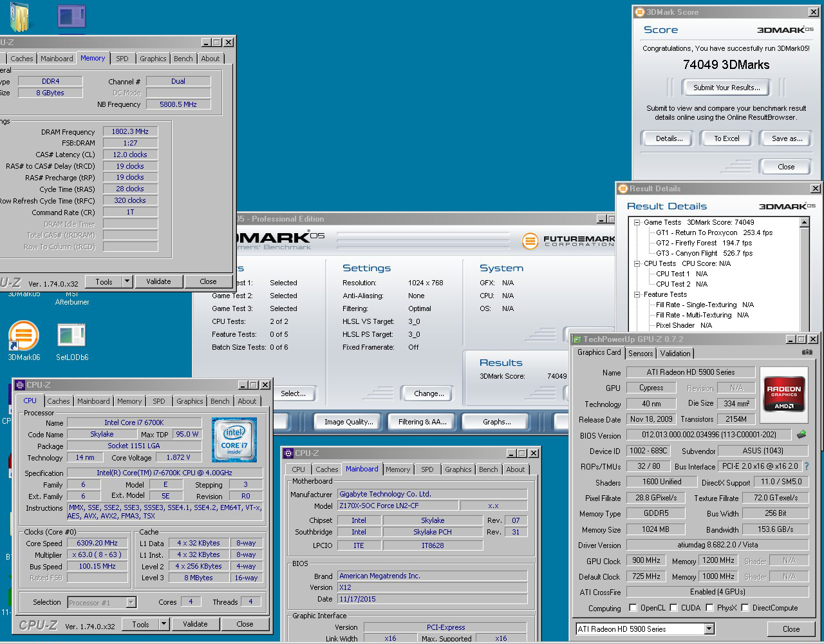The image size is (824, 644).
Task: Open the Bench tab in CPU-Z Mainboard window
Action: [x=488, y=469]
